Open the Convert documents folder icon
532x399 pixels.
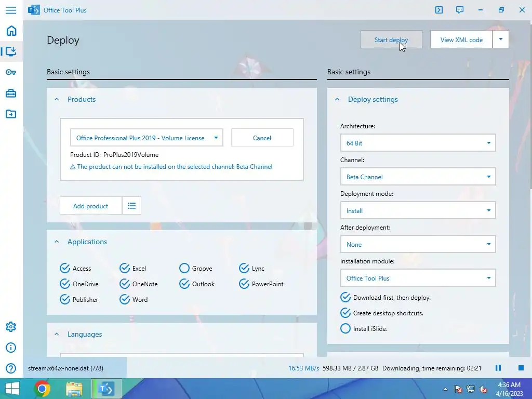point(11,114)
